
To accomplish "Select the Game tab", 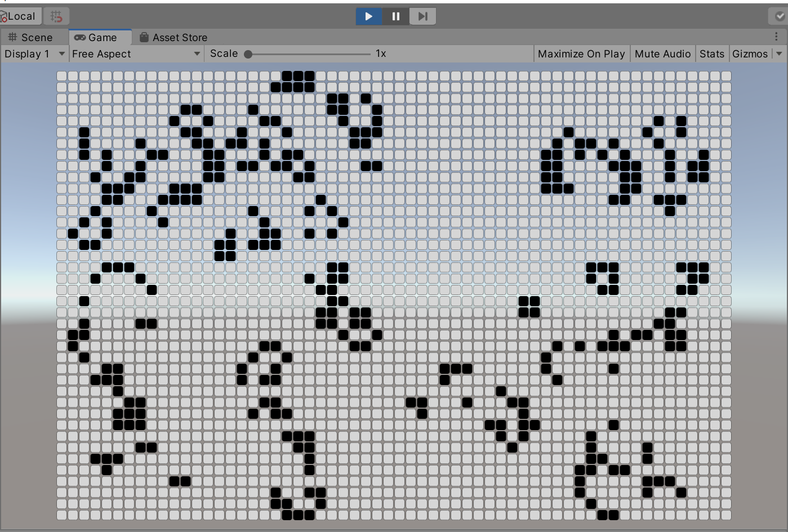I will point(96,38).
